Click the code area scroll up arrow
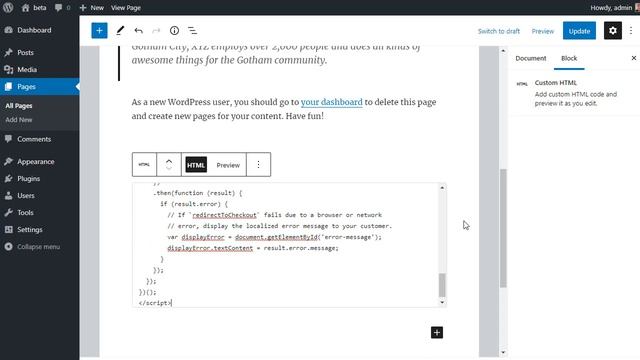This screenshot has width=640, height=360. point(442,187)
